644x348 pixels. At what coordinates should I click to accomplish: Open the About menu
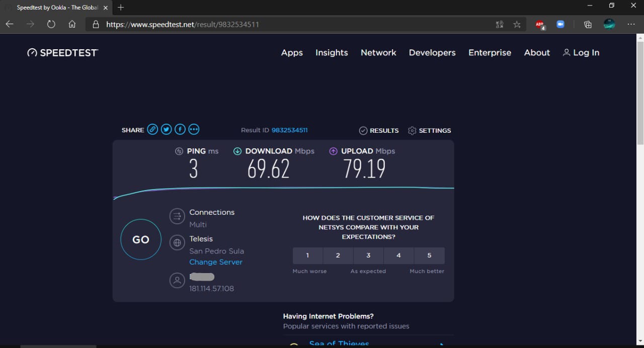pyautogui.click(x=537, y=53)
